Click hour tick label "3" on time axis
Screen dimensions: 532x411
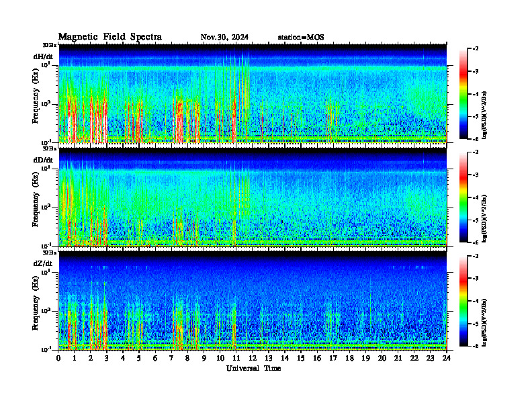click(107, 359)
